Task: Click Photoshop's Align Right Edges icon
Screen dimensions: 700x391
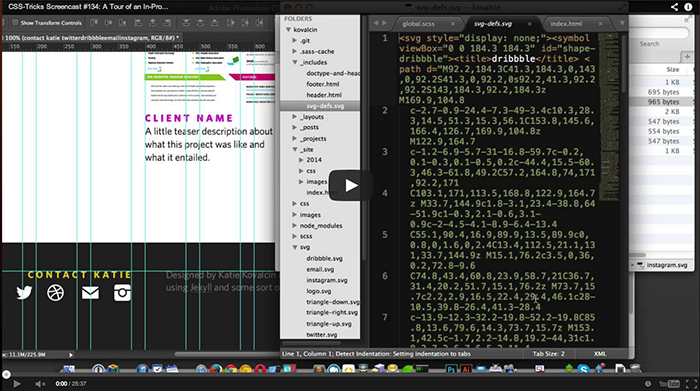Action: (167, 22)
